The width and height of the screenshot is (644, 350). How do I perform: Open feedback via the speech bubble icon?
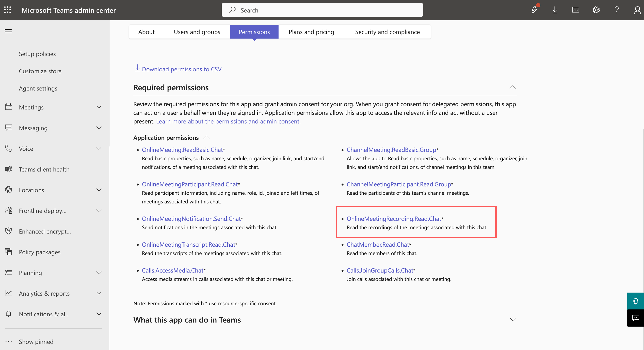[x=636, y=318]
